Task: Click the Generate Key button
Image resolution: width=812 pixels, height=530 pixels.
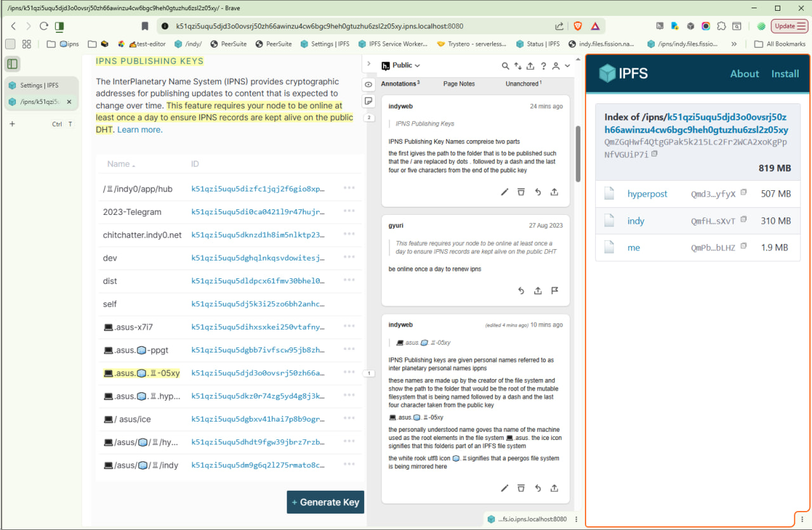Action: coord(325,502)
